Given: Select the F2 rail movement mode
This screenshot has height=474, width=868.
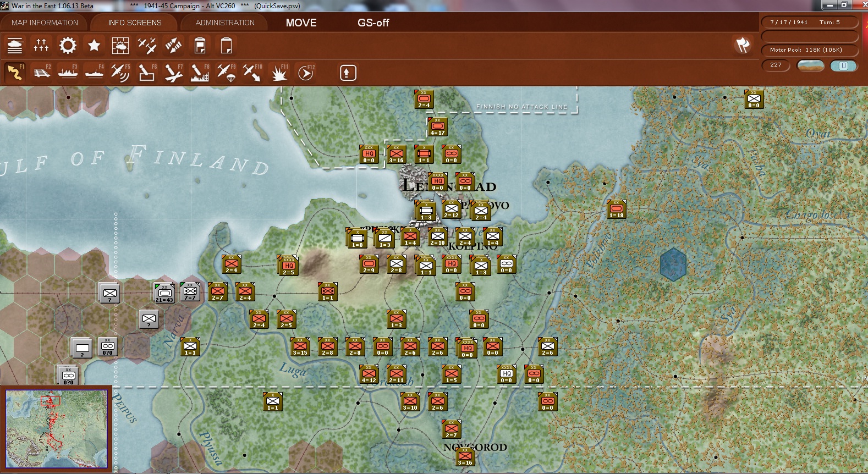Looking at the screenshot, I should [x=41, y=73].
